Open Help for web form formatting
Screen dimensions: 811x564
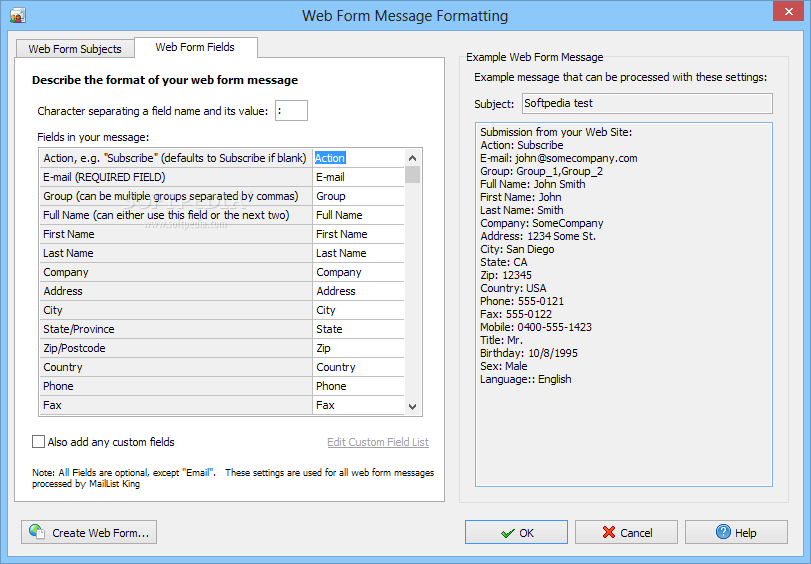(737, 532)
